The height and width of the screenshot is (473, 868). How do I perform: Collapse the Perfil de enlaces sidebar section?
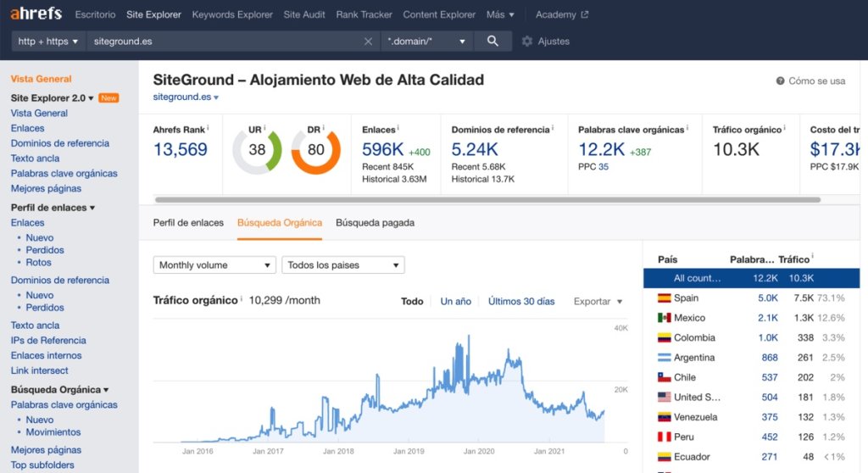[x=53, y=208]
